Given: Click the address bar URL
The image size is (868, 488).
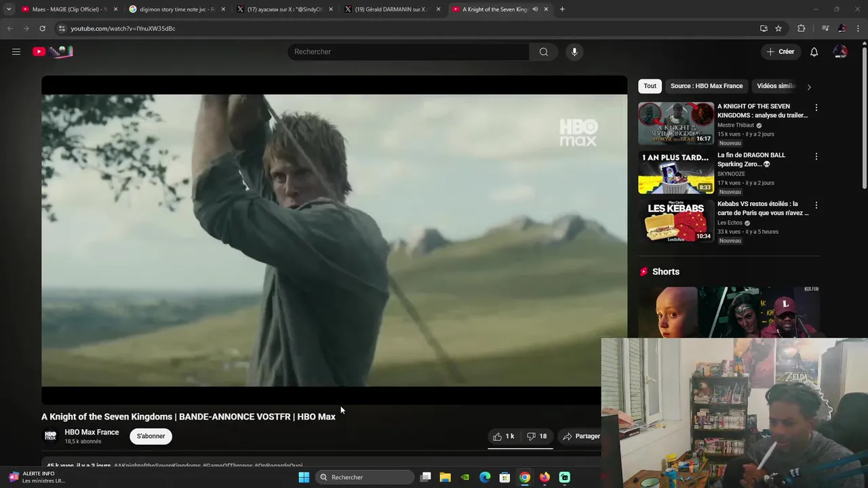Looking at the screenshot, I should coord(123,28).
